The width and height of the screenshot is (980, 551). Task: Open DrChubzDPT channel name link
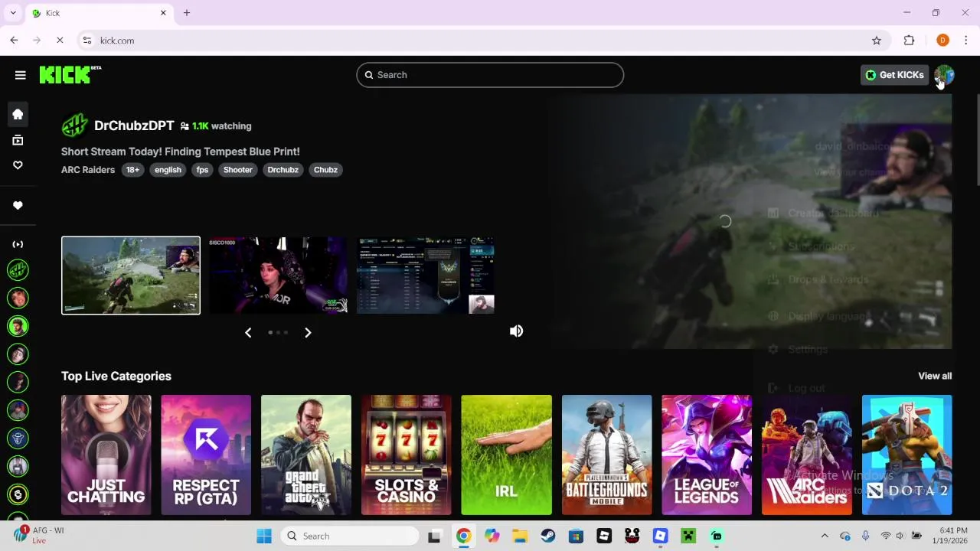pyautogui.click(x=134, y=126)
